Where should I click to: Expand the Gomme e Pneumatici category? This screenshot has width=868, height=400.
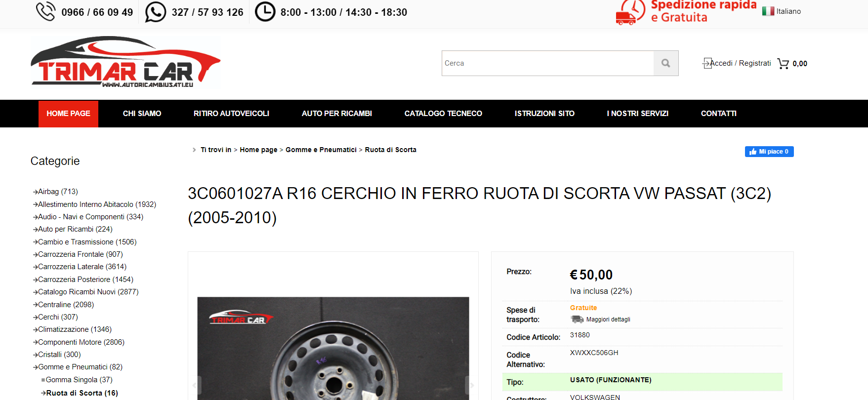(x=80, y=367)
